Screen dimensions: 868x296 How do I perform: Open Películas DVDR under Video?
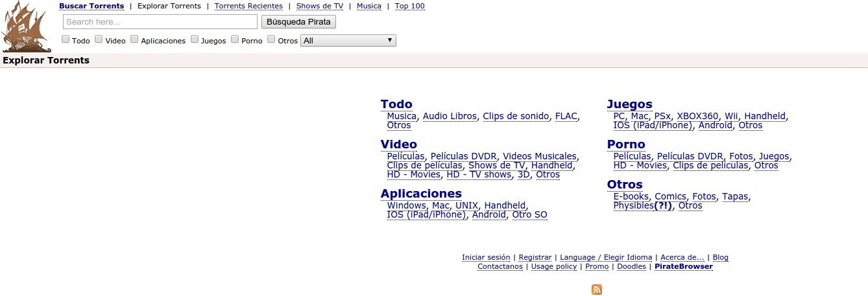point(464,157)
